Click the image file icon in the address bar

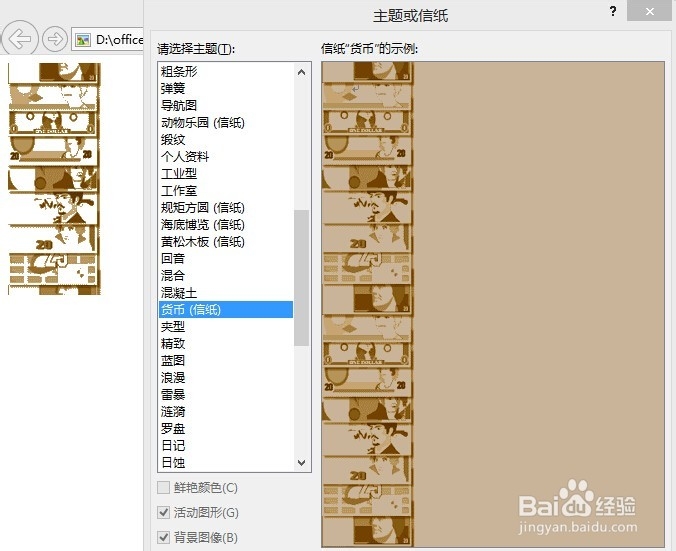coord(83,40)
